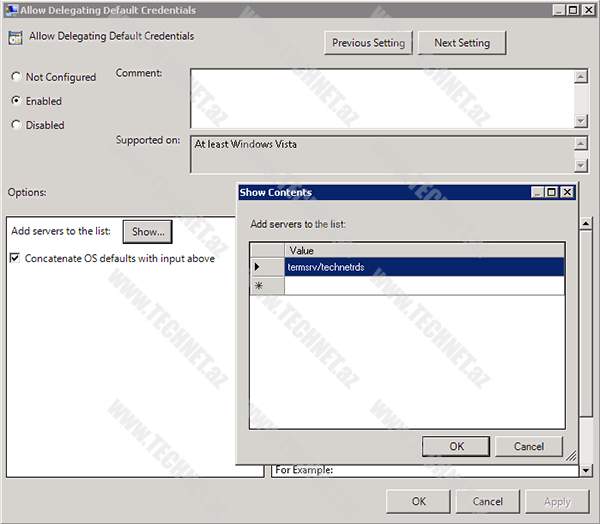600x524 pixels.
Task: Toggle Concatenate OS defaults with input above
Action: (x=15, y=258)
